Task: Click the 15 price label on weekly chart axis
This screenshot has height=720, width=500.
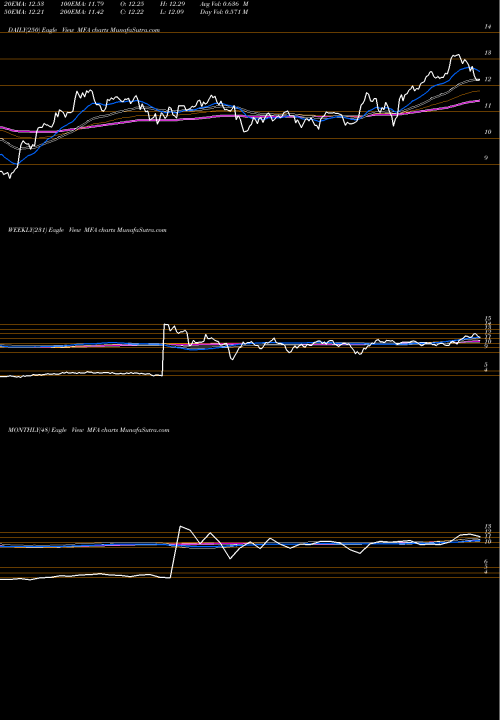Action: click(x=488, y=318)
